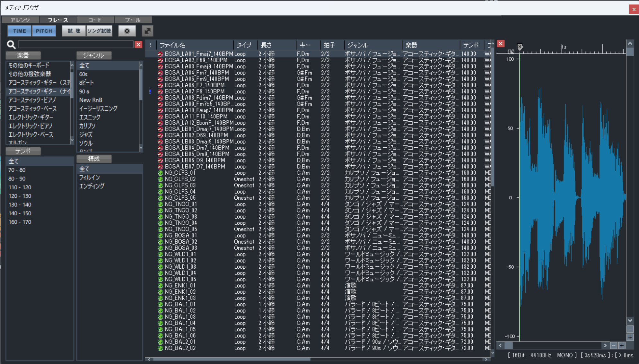Toggle the 試聴 preview button
Viewport: 639px width, 364px height.
point(74,31)
